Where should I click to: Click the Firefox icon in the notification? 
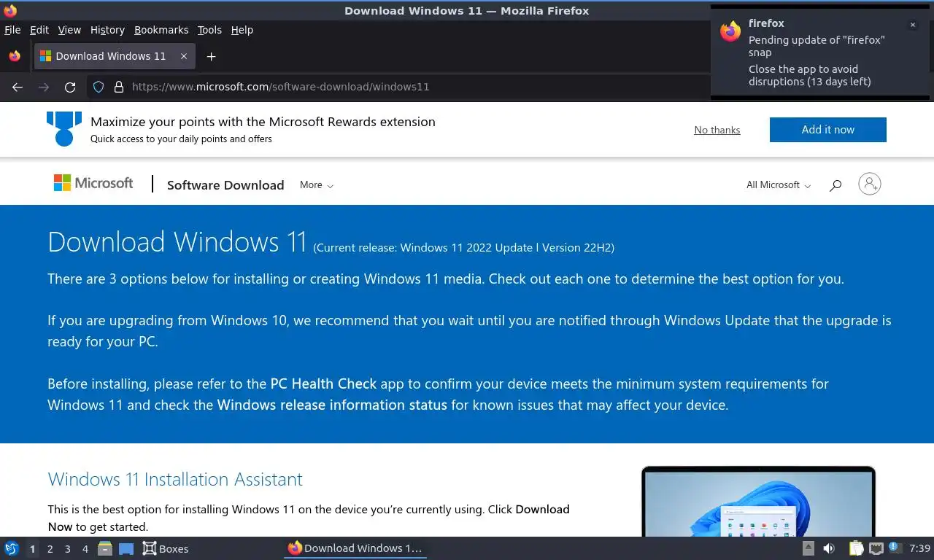click(x=730, y=31)
